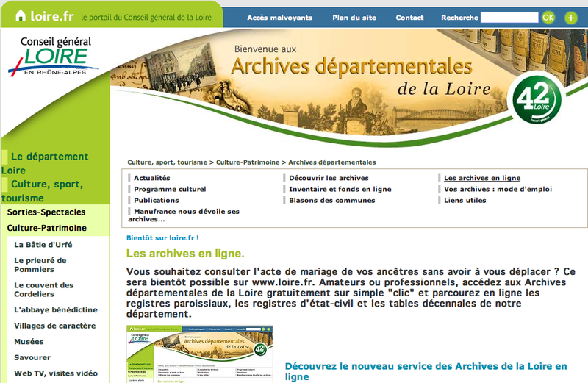Open the Contact link
Screen dimensions: 588x383
[x=409, y=18]
